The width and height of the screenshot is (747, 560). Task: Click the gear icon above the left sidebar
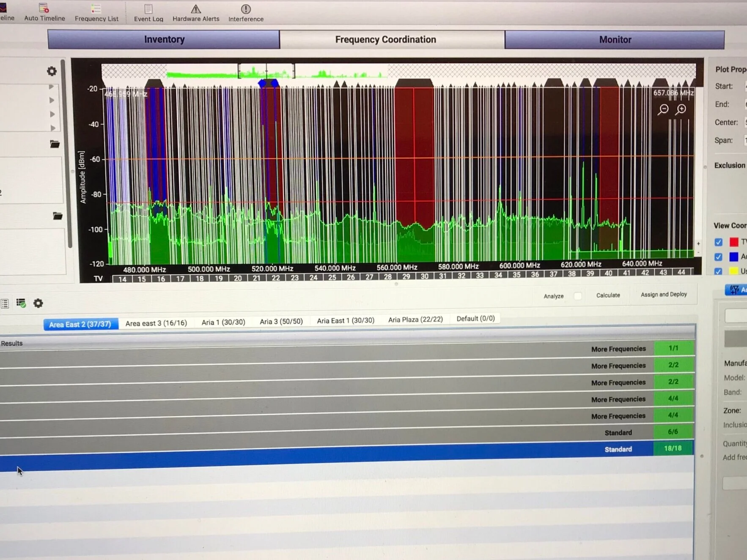point(52,71)
